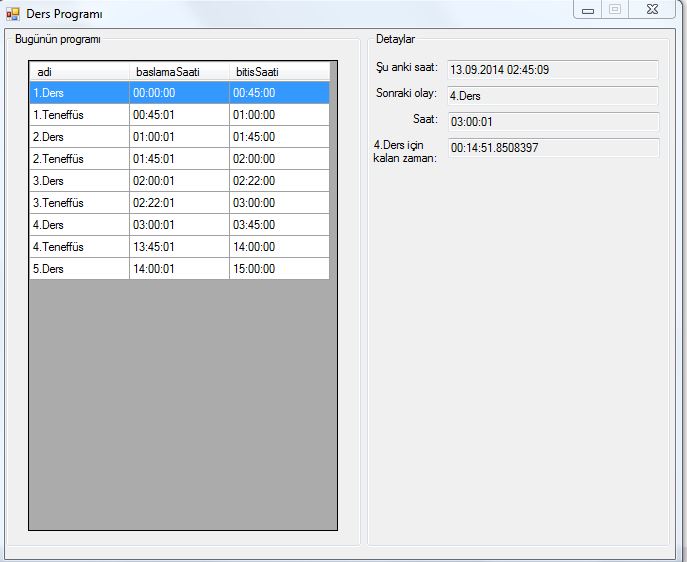Select the 1.Teneffüs cell
Screen dimensions: 687x562
(x=79, y=115)
